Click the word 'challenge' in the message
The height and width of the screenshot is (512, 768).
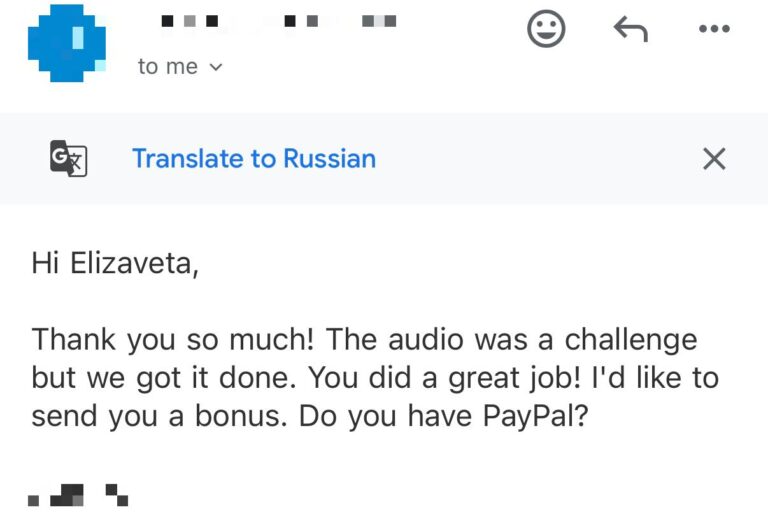[x=631, y=339]
